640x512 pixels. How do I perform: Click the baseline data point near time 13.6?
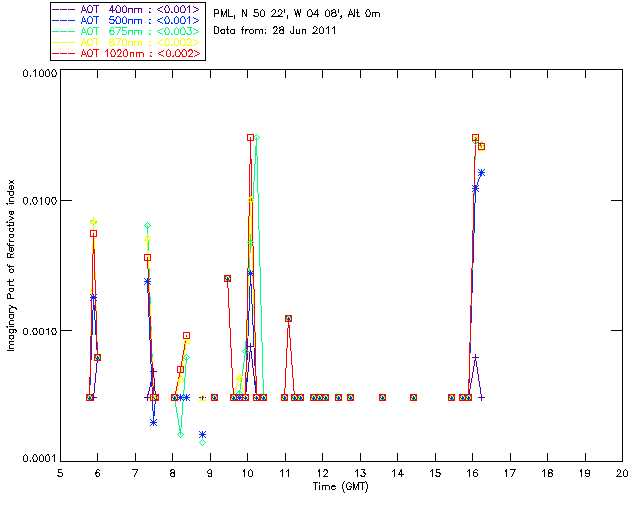point(382,397)
